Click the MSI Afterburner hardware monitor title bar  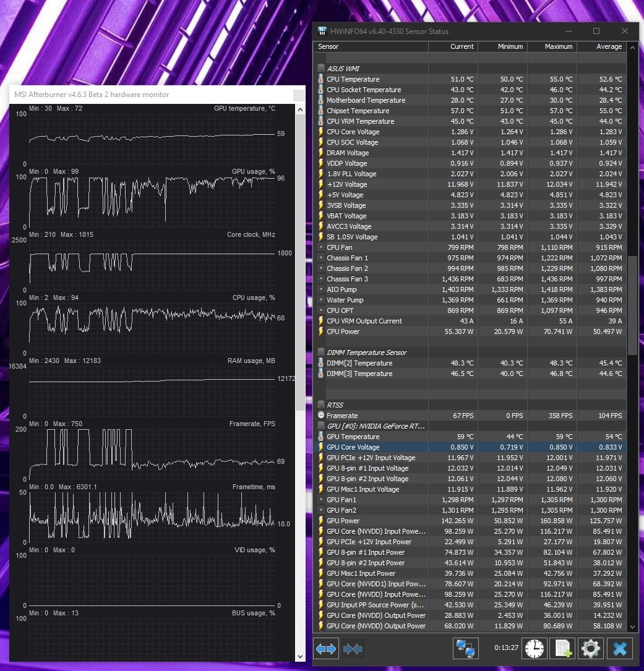pyautogui.click(x=157, y=95)
